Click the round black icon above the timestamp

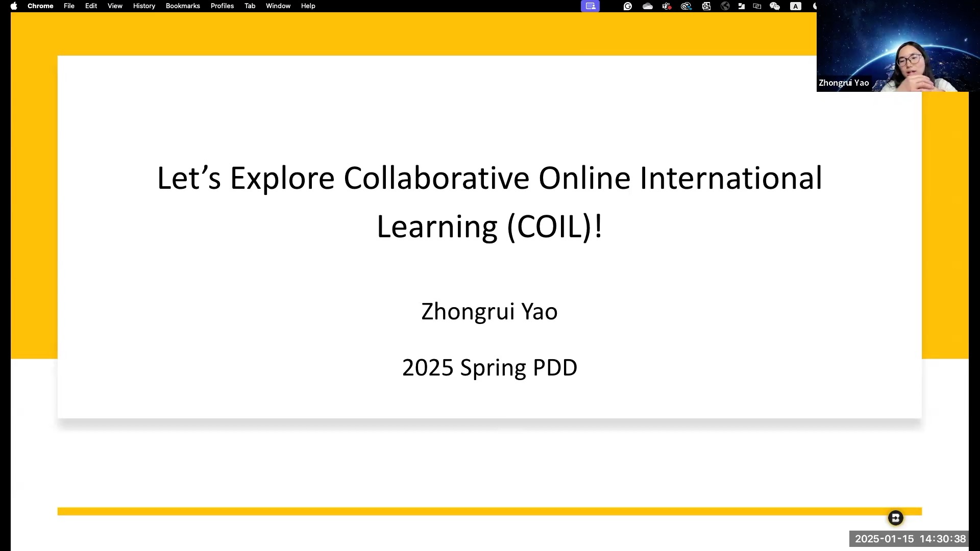(x=895, y=518)
